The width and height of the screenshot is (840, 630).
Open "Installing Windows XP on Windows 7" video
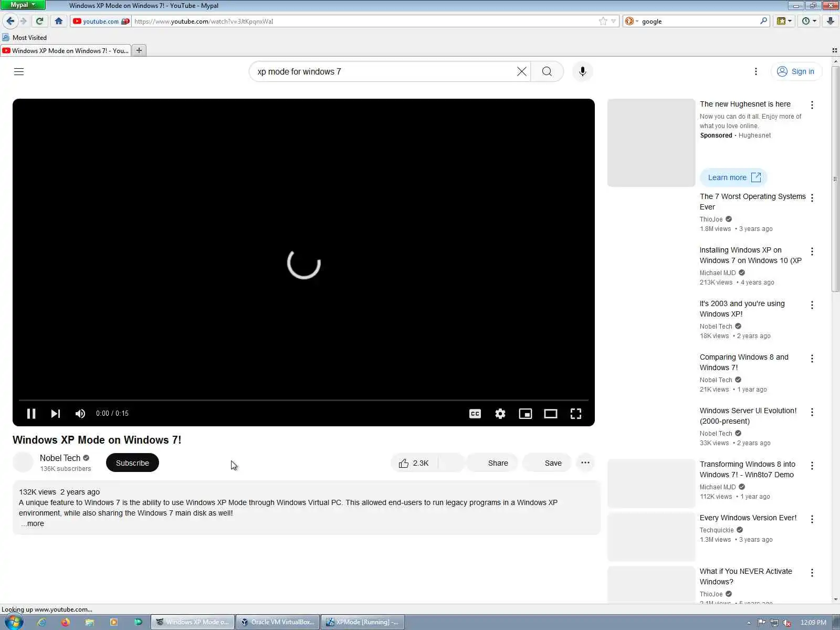[x=750, y=255]
